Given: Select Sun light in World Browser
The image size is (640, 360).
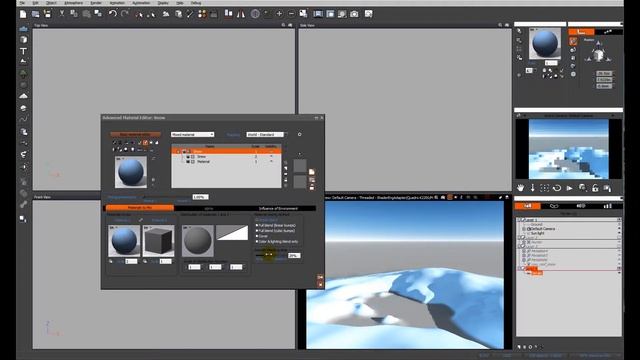Looking at the screenshot, I should tap(538, 233).
